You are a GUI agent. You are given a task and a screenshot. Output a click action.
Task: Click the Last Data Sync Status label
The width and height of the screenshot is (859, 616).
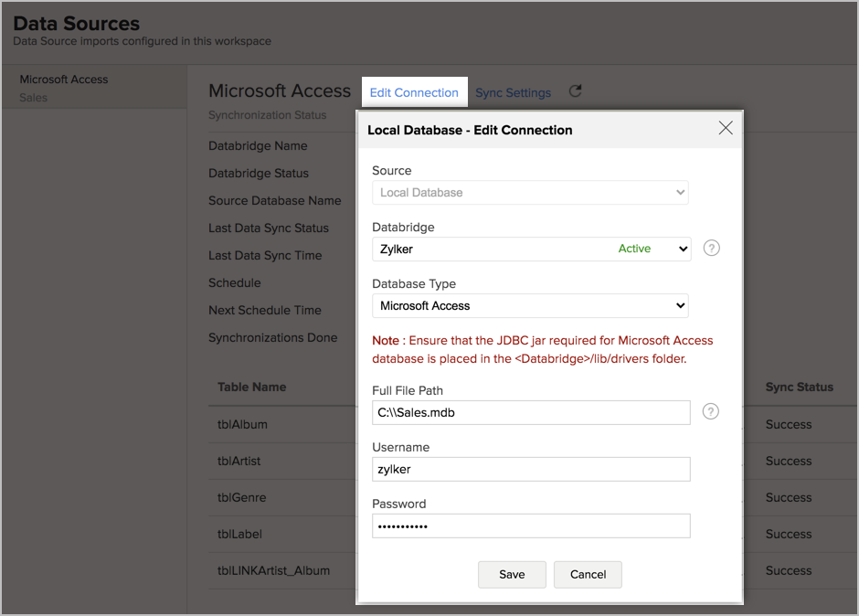click(269, 228)
